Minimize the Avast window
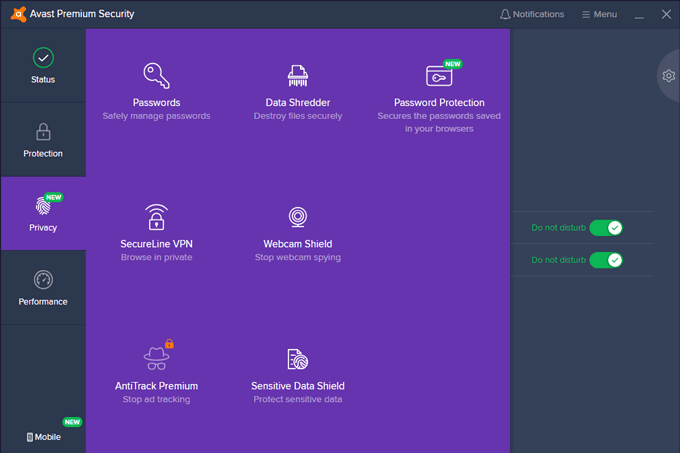This screenshot has height=453, width=680. coord(640,14)
